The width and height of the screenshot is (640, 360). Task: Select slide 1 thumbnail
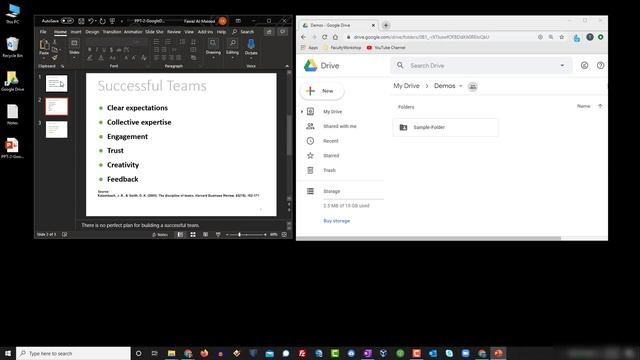click(x=56, y=84)
